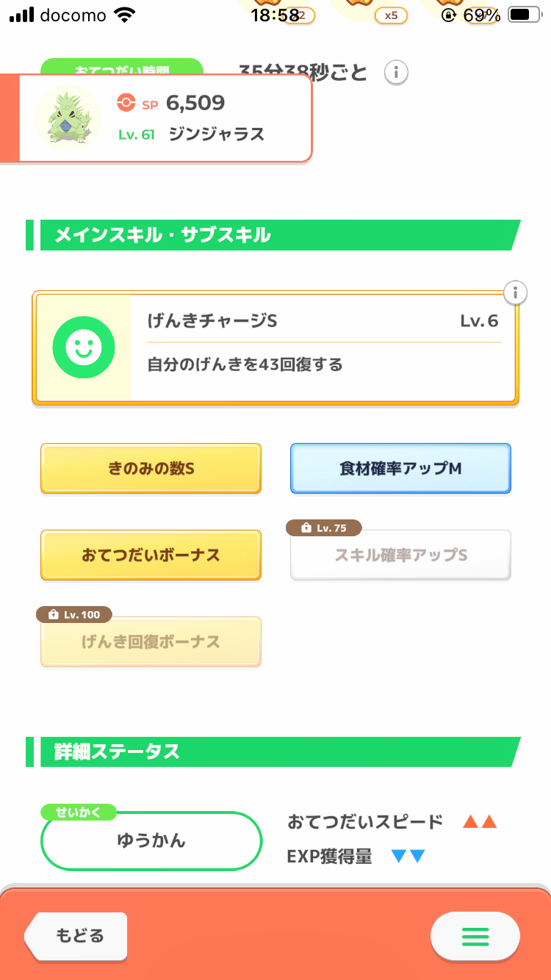
Task: Tap the Tyranitar portrait thumbnail
Action: pos(68,118)
